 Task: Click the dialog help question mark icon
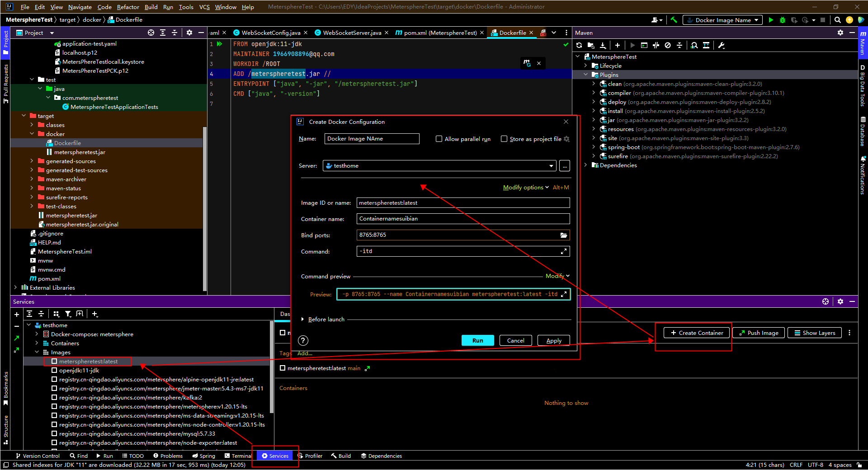[303, 341]
